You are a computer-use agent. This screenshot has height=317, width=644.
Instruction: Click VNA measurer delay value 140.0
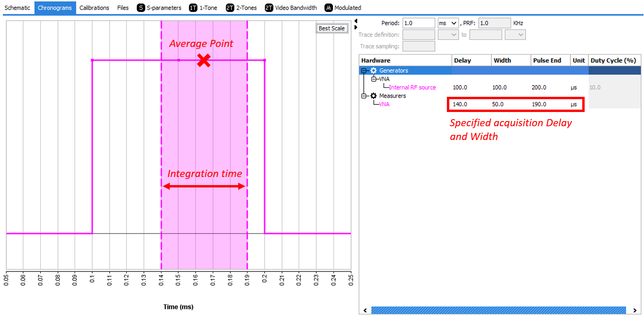[x=460, y=104]
